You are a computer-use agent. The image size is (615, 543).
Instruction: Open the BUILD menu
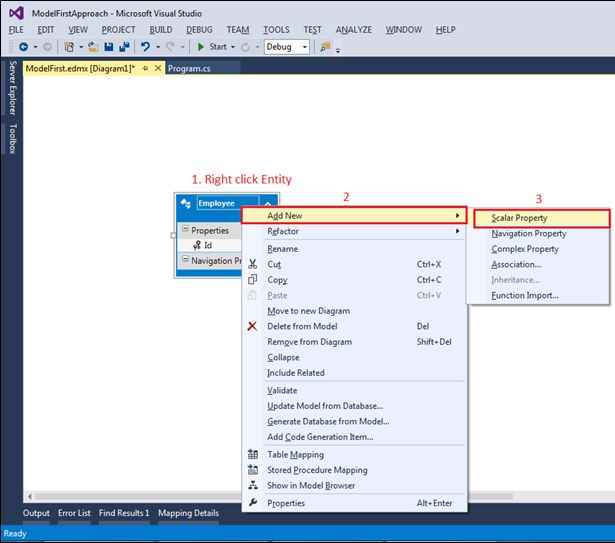161,30
